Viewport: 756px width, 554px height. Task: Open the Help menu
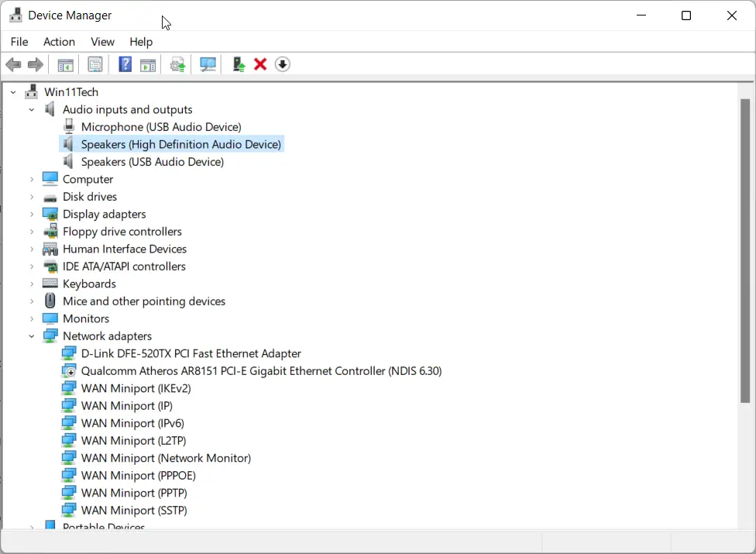click(141, 42)
